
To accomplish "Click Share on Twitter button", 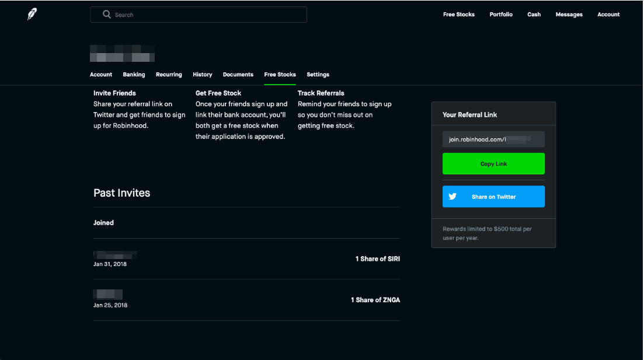I will tap(493, 197).
